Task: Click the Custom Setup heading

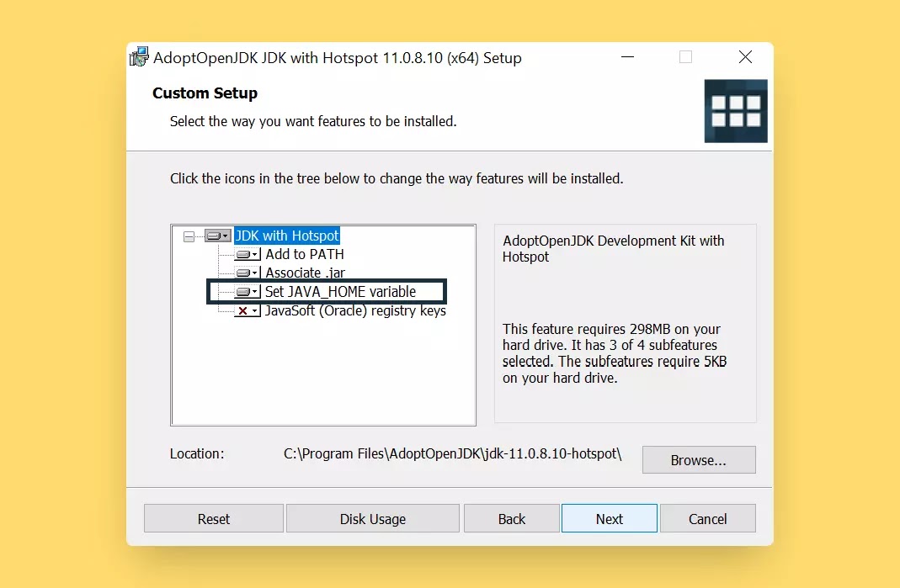Action: [x=205, y=93]
